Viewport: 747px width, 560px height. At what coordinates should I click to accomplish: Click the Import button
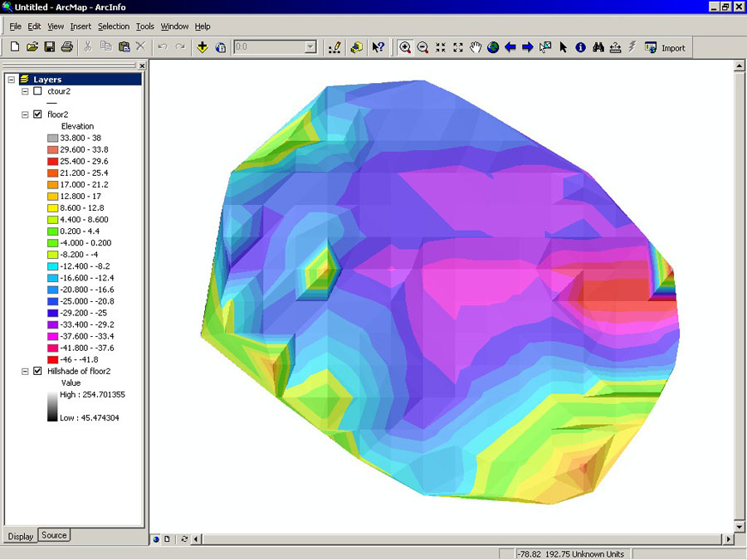[x=665, y=47]
